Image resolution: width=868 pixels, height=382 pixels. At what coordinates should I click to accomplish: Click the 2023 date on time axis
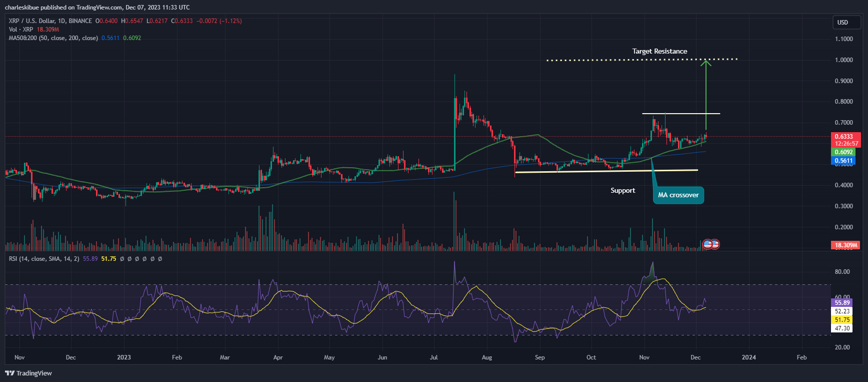(124, 357)
